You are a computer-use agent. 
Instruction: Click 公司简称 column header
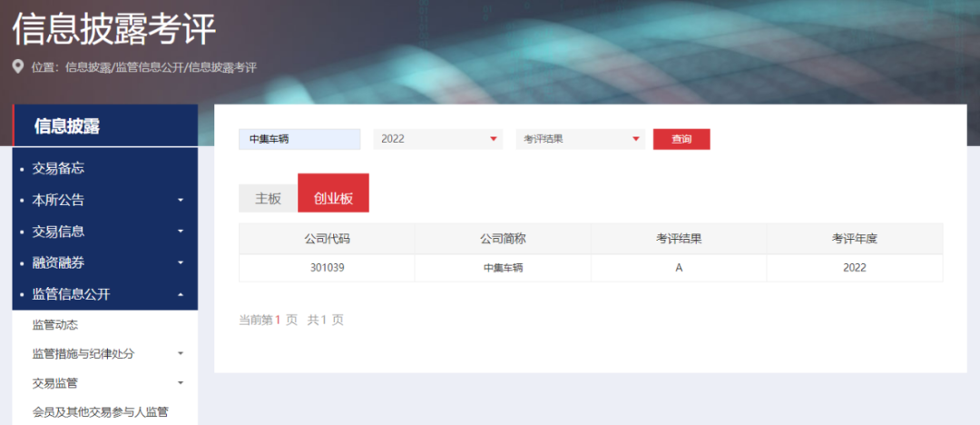[503, 239]
